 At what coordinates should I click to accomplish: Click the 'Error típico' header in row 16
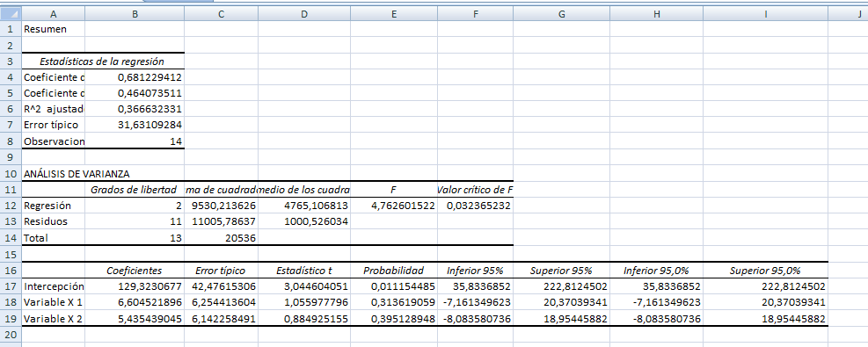221,271
